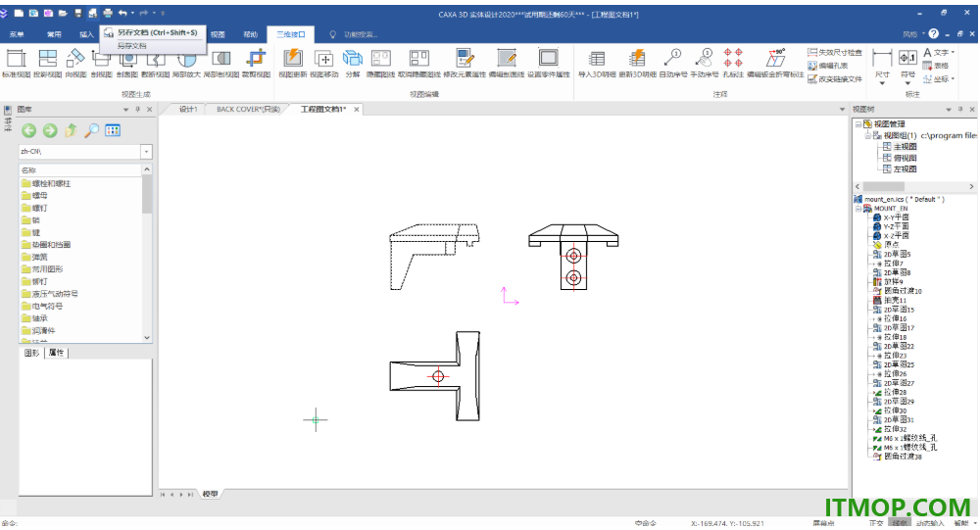Click the green Forward arrow in library panel
The height and width of the screenshot is (530, 980).
[50, 130]
